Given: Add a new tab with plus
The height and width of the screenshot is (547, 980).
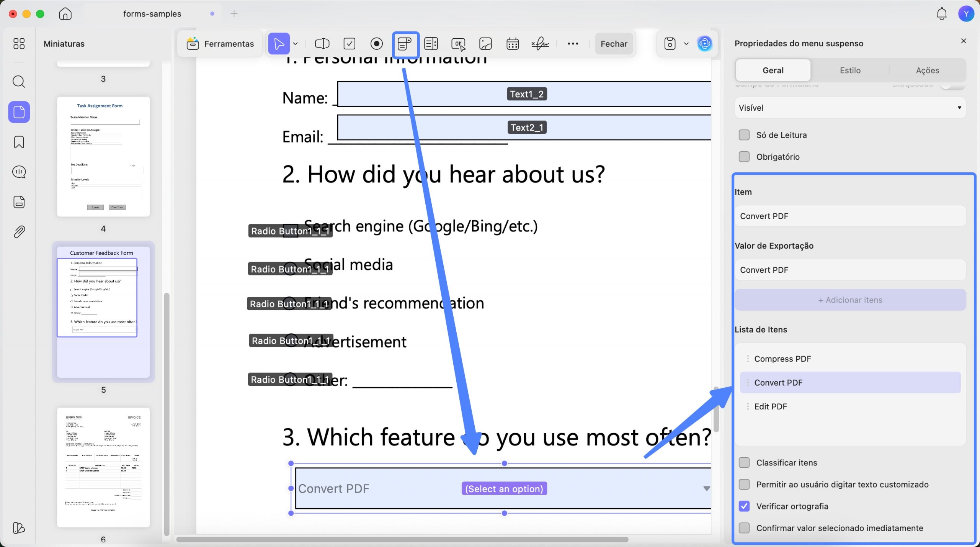Looking at the screenshot, I should tap(234, 14).
